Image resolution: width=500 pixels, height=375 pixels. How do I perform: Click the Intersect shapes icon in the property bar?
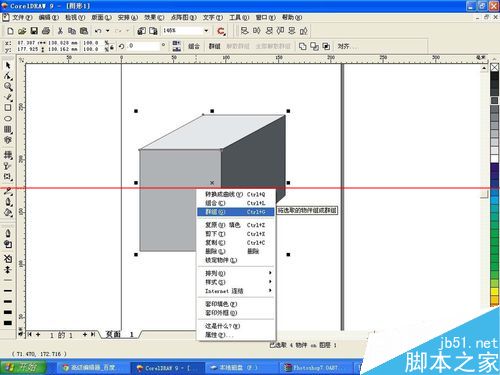326,46
